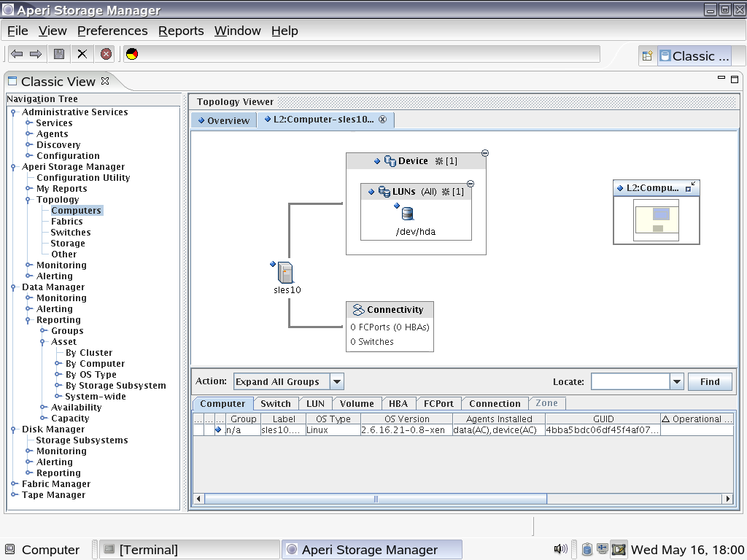Image resolution: width=747 pixels, height=560 pixels.
Task: Click the topology minimap thumbnail
Action: tap(656, 220)
